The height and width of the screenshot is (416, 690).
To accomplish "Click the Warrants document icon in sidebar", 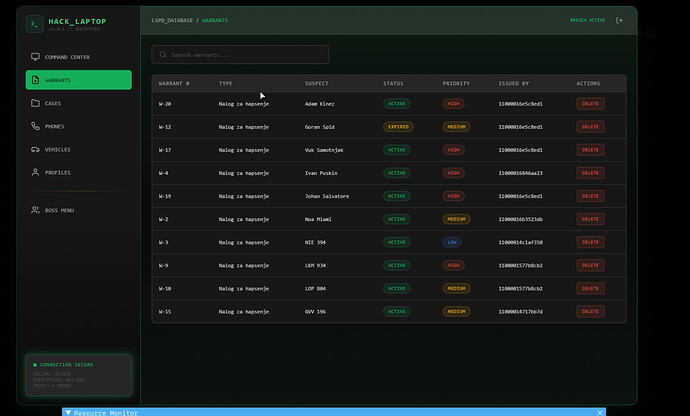I will tap(35, 80).
